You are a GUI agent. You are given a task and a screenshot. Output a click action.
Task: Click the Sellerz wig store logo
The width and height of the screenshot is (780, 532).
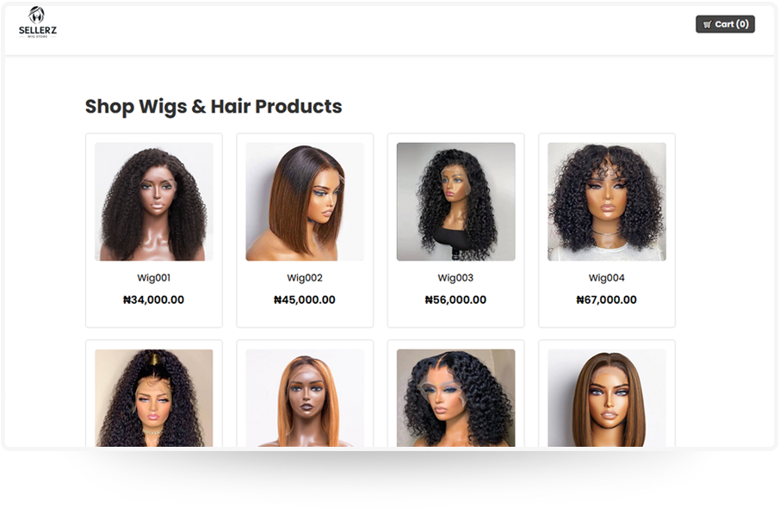coord(37,22)
